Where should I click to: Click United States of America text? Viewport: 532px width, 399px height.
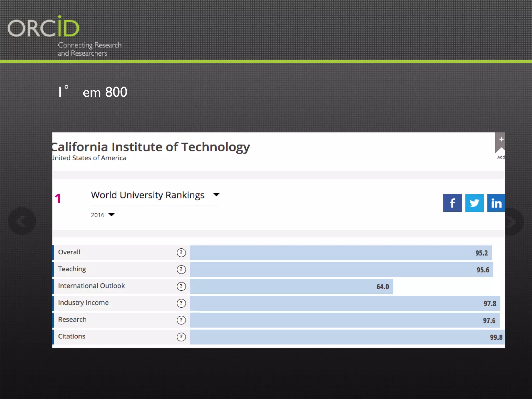click(x=89, y=158)
